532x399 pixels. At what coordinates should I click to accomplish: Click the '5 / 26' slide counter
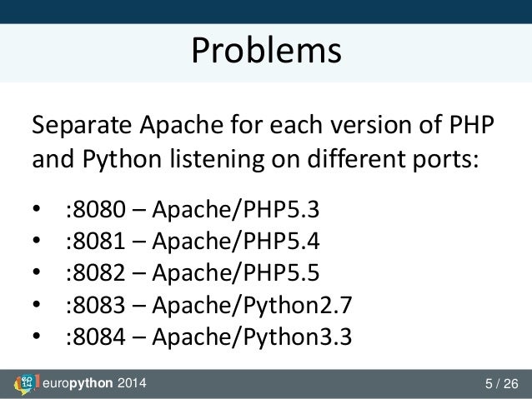[501, 384]
